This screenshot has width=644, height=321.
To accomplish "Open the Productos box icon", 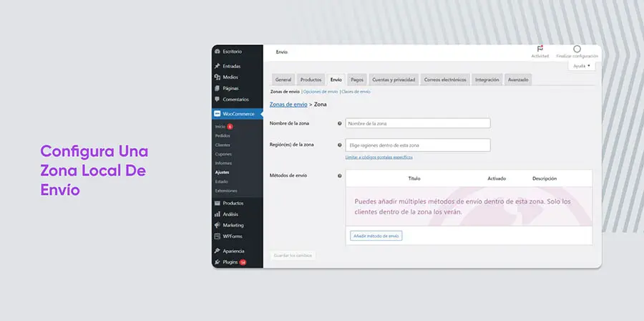I will pyautogui.click(x=218, y=203).
